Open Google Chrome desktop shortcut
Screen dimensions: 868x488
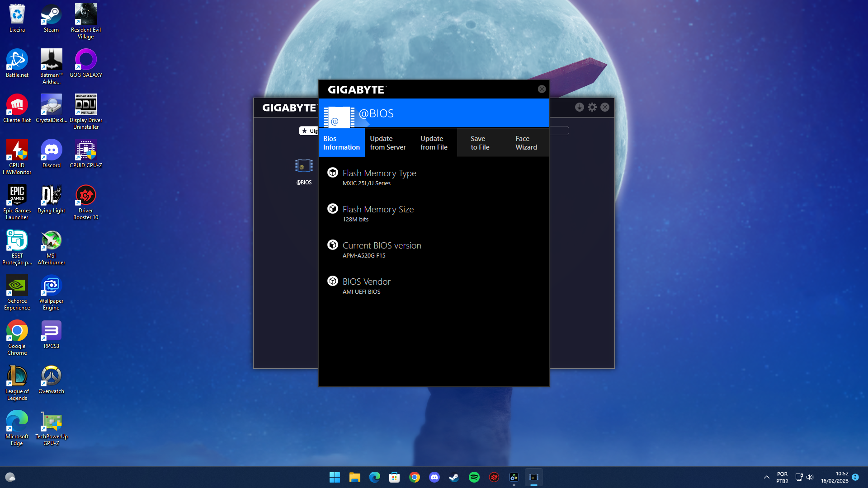[x=17, y=338]
